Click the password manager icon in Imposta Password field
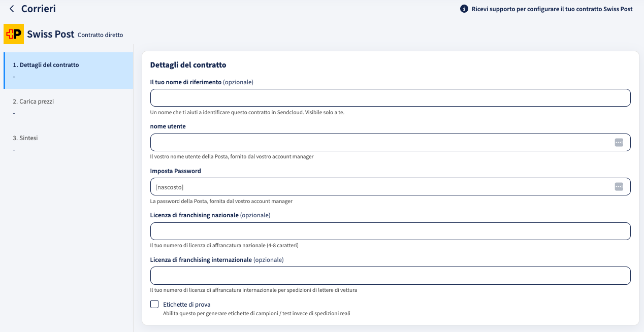The height and width of the screenshot is (332, 644). click(x=619, y=187)
